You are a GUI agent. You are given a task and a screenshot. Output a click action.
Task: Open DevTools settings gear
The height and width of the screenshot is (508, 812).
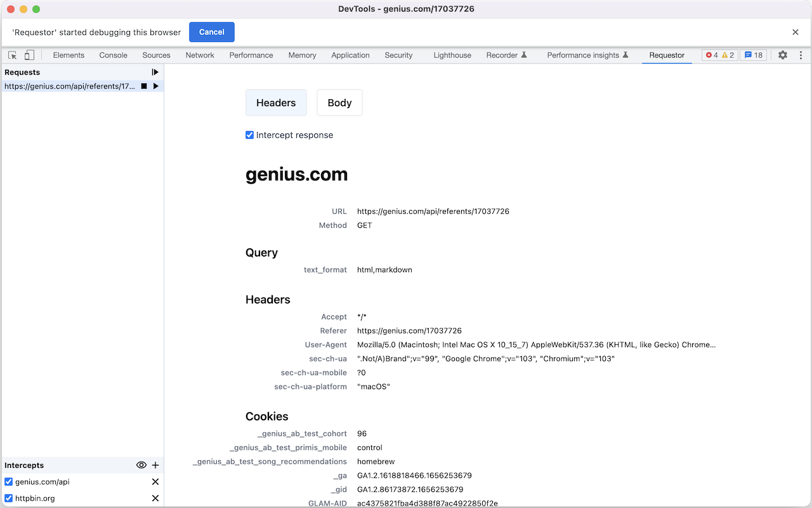pyautogui.click(x=783, y=55)
